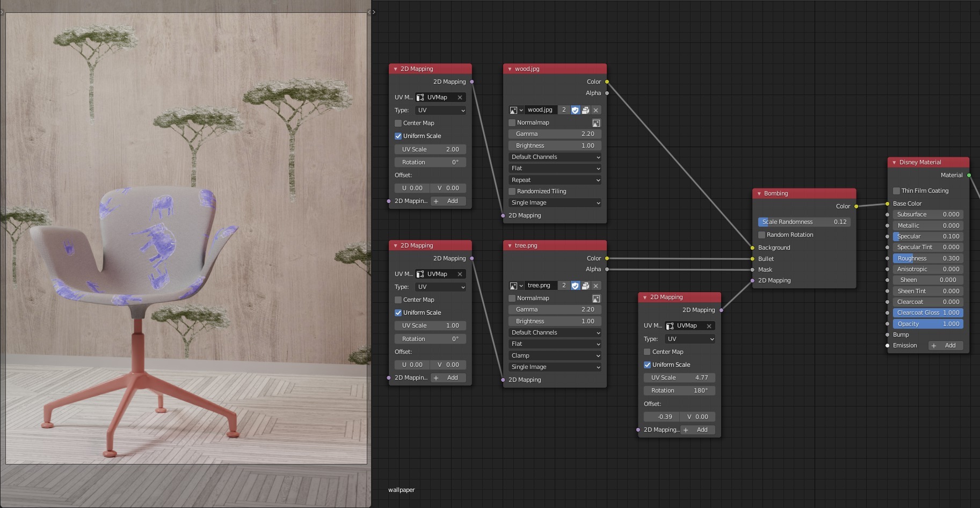Click the new image copy icon in tree.png node

[585, 286]
